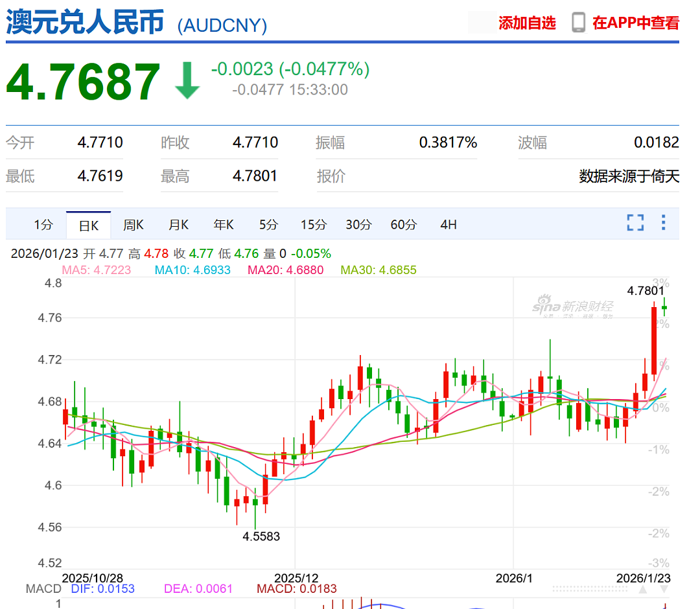Select the 60分 interval tab
This screenshot has width=700, height=609.
tap(404, 224)
